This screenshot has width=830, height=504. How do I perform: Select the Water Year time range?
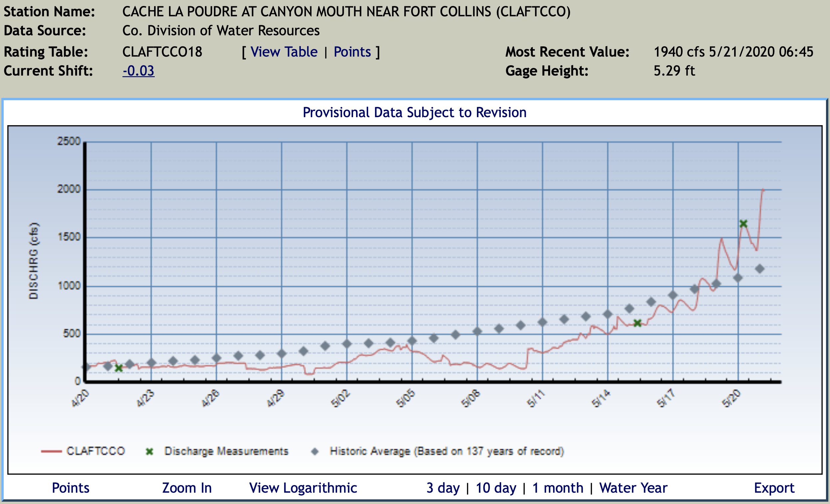tap(633, 488)
